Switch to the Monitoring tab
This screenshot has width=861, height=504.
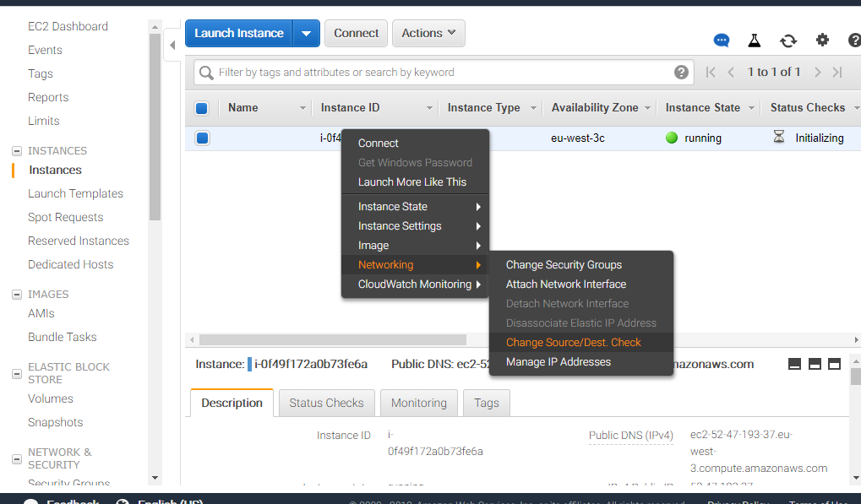(418, 403)
